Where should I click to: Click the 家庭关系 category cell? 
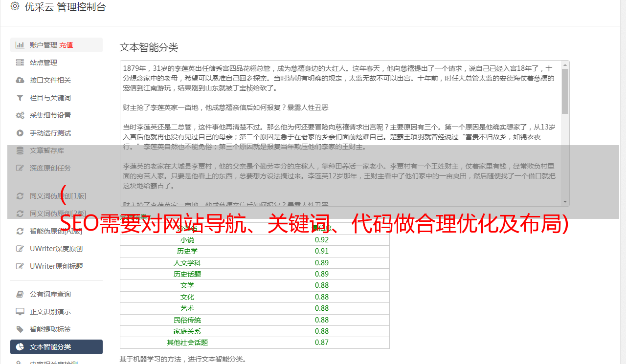point(187,331)
